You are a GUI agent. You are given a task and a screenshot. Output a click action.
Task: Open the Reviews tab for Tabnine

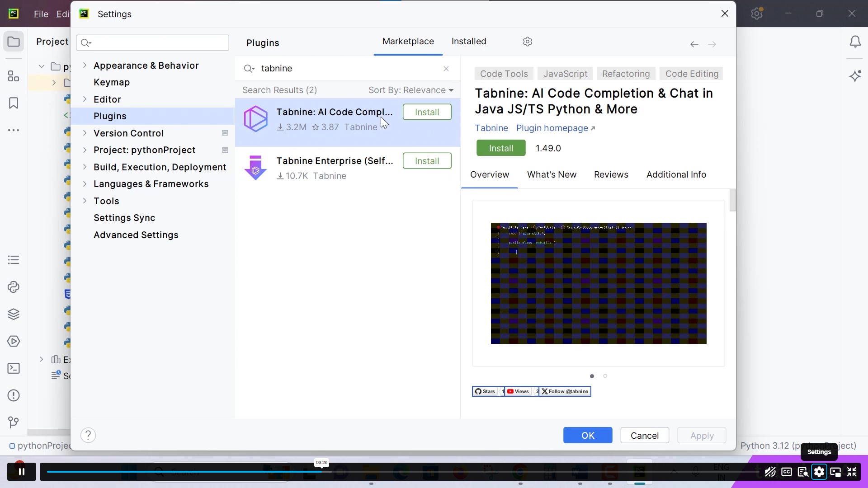coord(611,174)
